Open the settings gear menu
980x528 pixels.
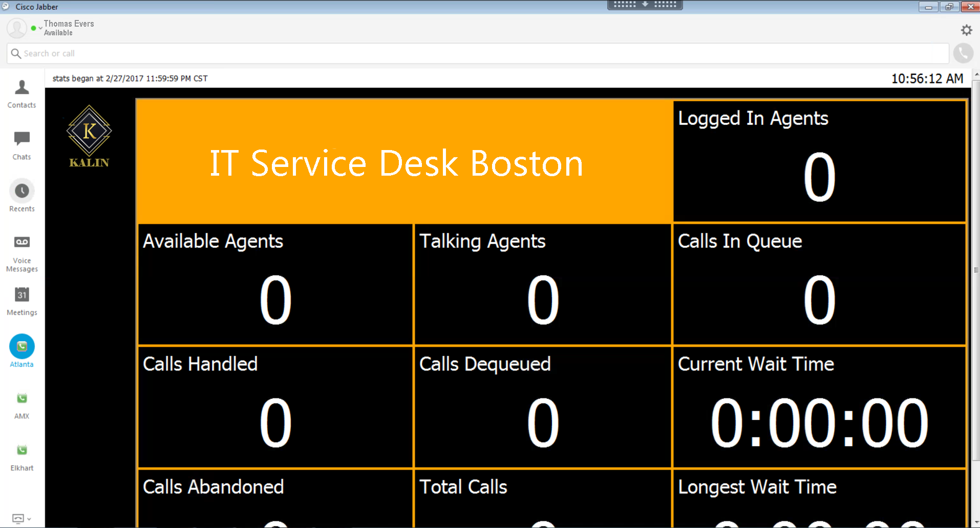(966, 30)
